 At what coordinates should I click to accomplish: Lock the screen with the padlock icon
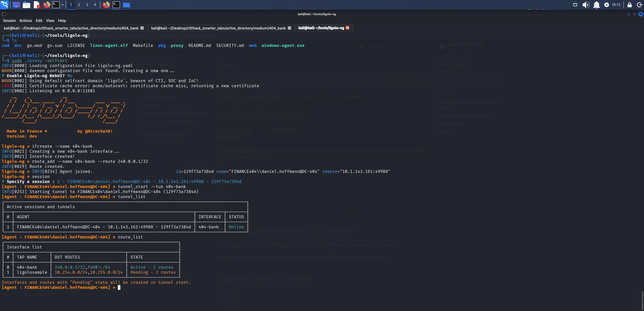pos(630,5)
